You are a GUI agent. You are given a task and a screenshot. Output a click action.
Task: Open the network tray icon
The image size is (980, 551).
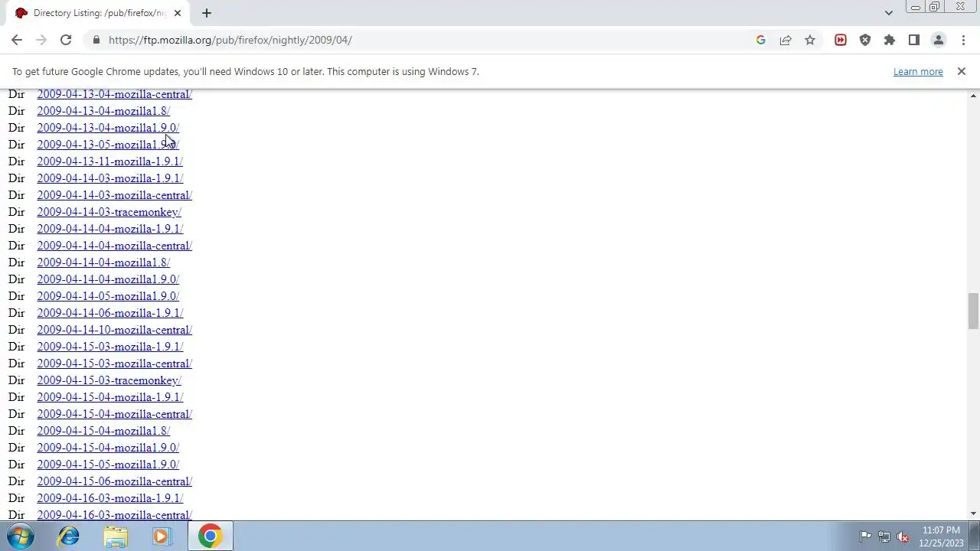[884, 536]
